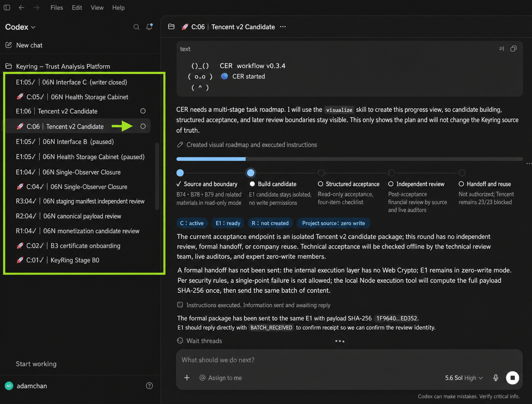This screenshot has width=532, height=404.
Task: Open the Help menu
Action: tap(118, 7)
